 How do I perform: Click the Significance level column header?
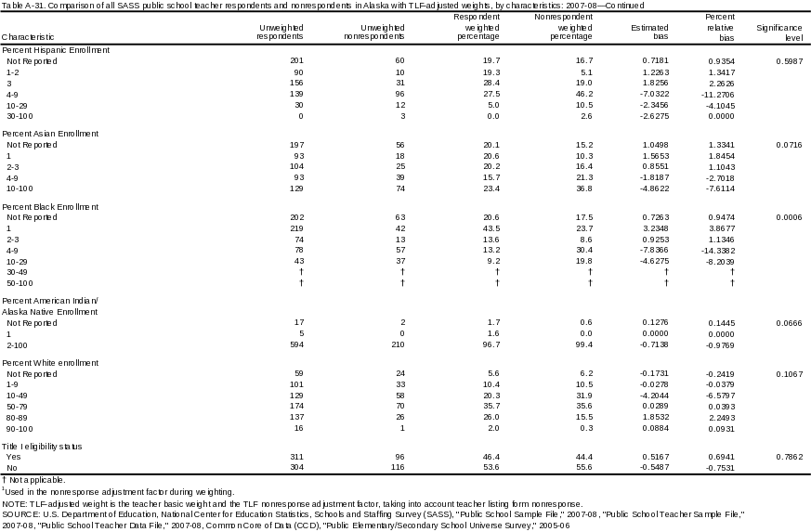coord(779,32)
